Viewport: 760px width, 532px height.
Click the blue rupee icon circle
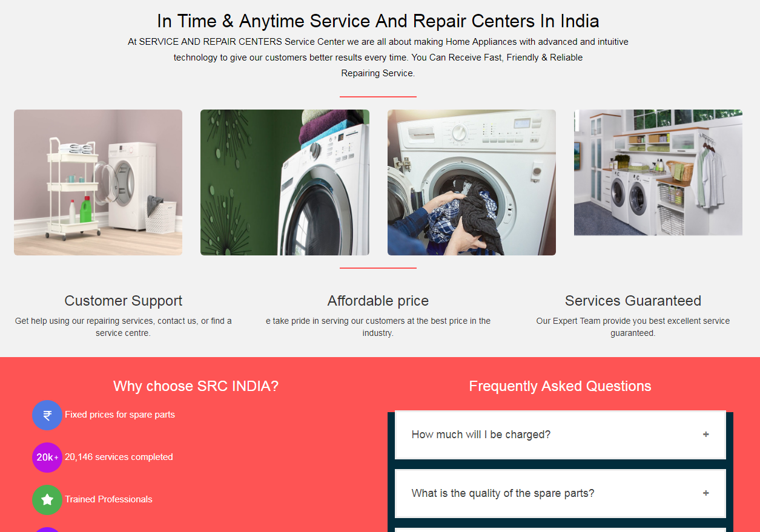pos(47,415)
